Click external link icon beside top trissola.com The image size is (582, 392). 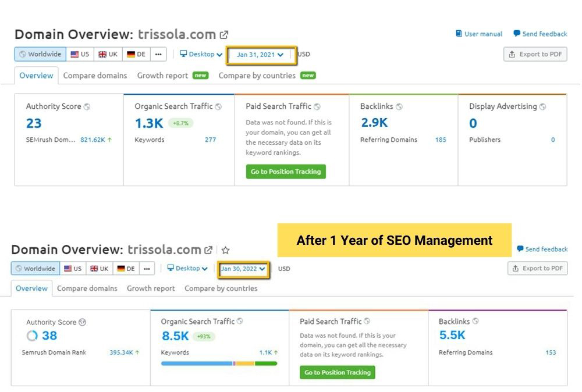224,35
